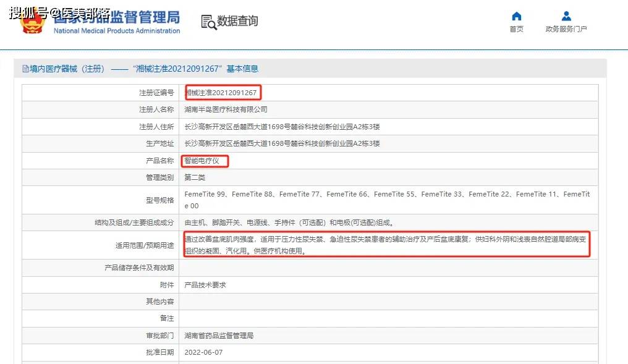Click the 型号规格 label
Screen dimensions: 628x364
160,200
